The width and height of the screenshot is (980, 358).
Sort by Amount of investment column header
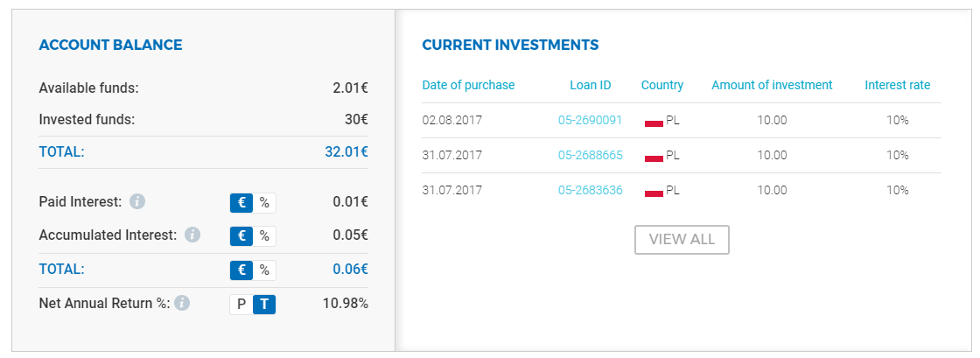772,85
